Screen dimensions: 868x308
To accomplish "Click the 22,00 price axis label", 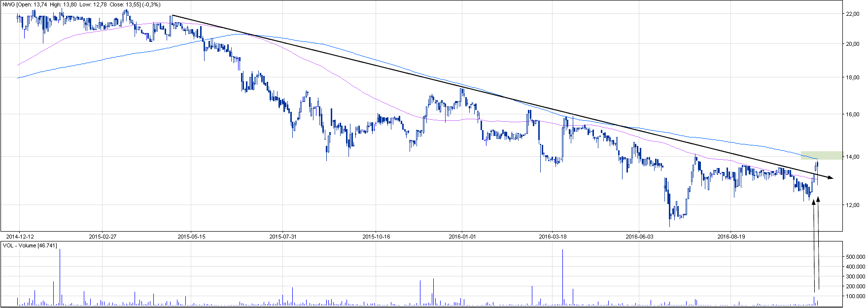I will click(x=853, y=14).
